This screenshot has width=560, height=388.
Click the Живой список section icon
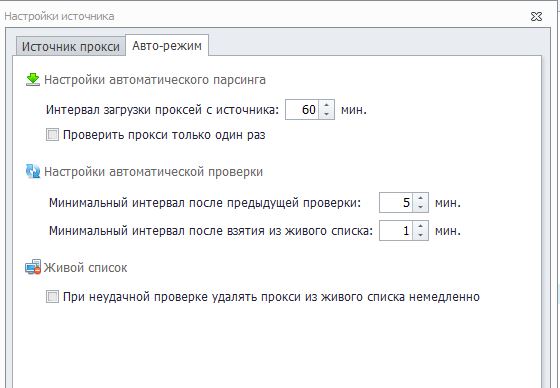(x=33, y=267)
